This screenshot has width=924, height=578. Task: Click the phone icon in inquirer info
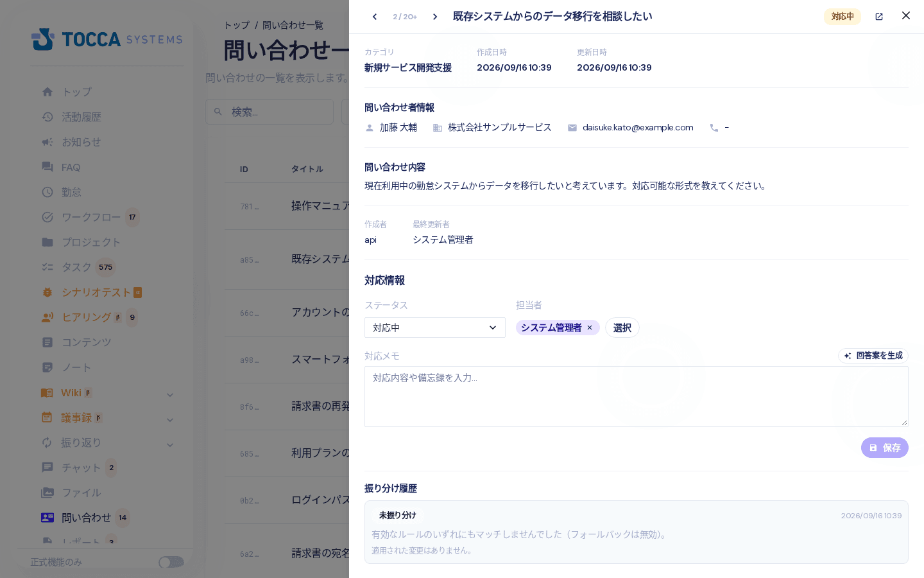tap(714, 128)
